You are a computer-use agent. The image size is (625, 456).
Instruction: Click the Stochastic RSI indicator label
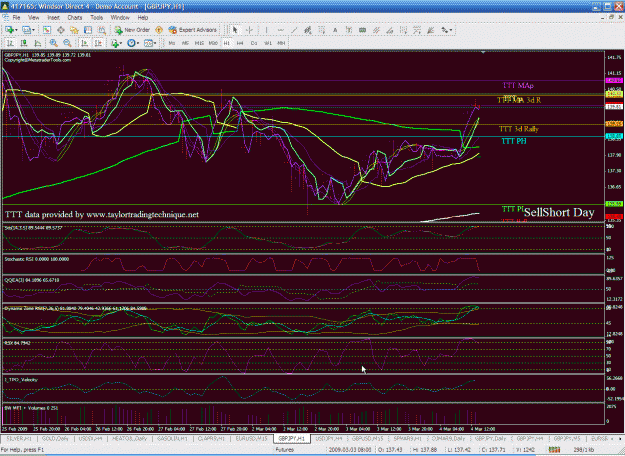pos(36,259)
